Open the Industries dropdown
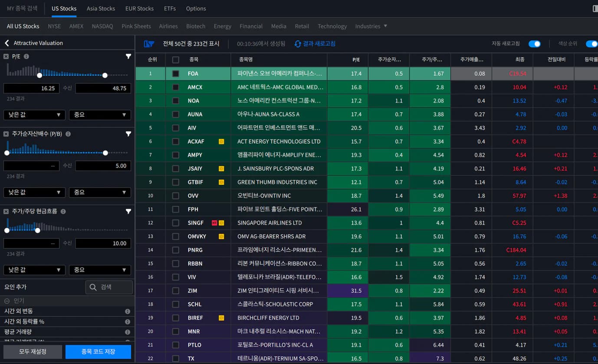598x364 pixels. [x=371, y=26]
